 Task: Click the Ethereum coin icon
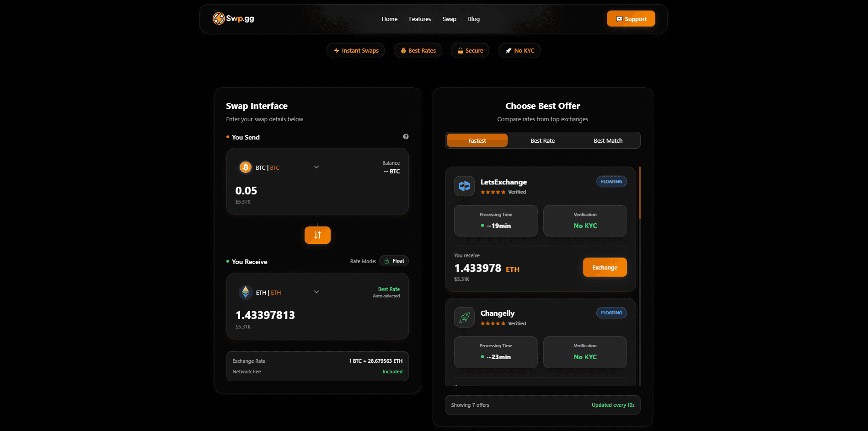click(x=246, y=292)
